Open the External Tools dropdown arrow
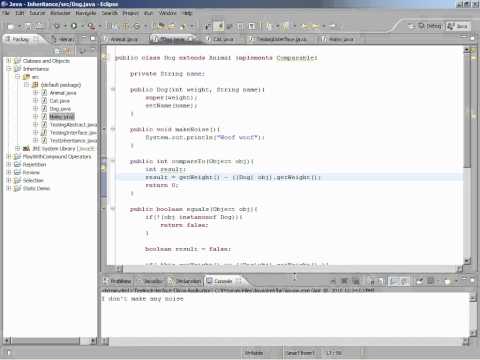 [99, 26]
